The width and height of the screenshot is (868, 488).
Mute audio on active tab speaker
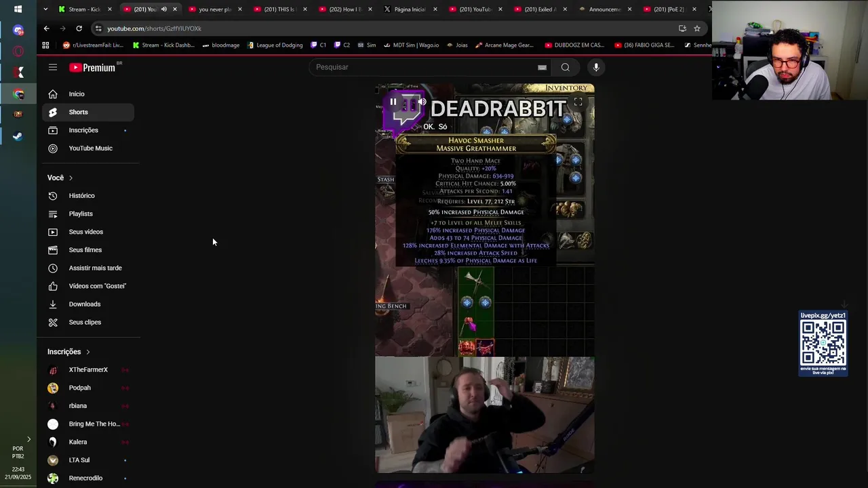coord(163,9)
